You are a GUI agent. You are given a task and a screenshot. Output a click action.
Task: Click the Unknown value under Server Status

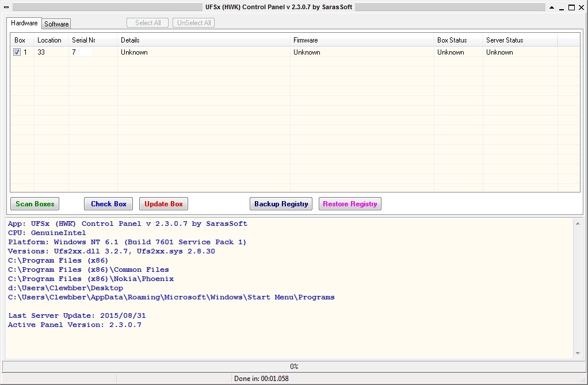(499, 52)
